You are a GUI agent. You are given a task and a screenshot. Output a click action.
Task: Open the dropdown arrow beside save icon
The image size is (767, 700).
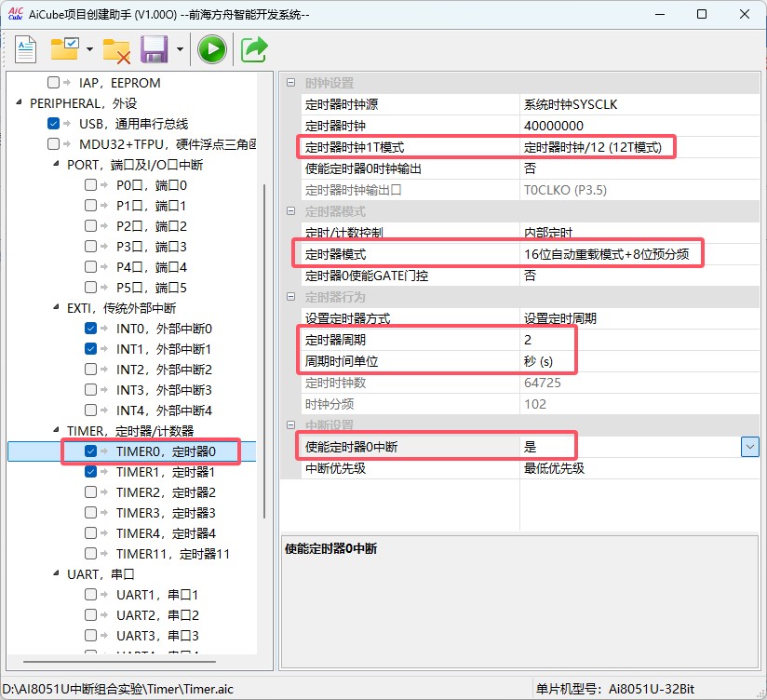pos(180,49)
